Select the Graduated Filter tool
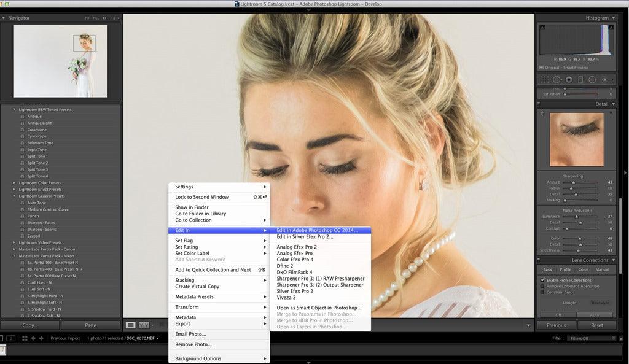 click(580, 79)
